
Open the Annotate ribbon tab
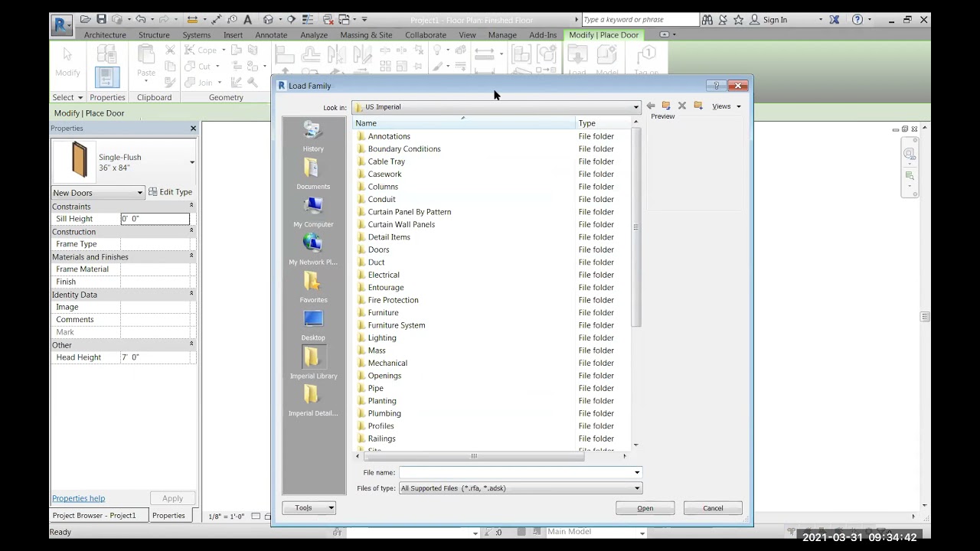coord(271,35)
